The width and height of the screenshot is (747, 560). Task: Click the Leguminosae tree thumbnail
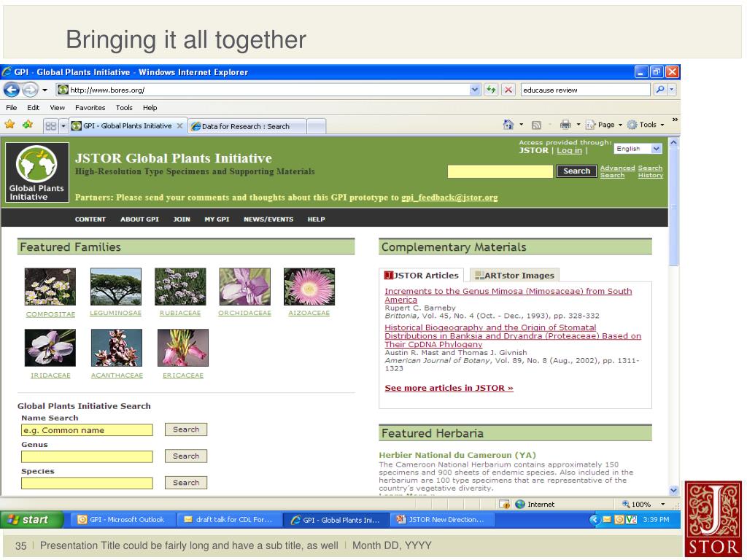pyautogui.click(x=116, y=287)
